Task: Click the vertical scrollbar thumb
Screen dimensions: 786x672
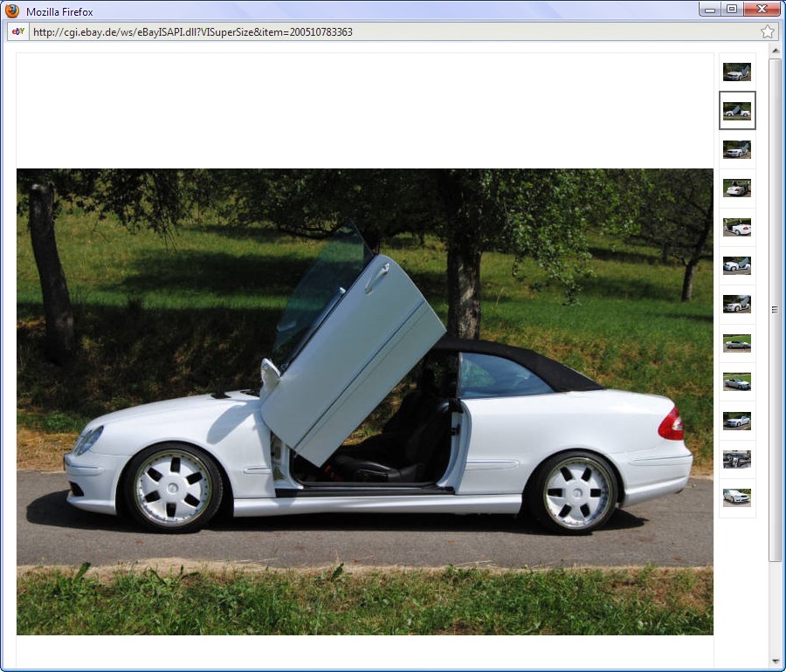Action: pos(775,309)
